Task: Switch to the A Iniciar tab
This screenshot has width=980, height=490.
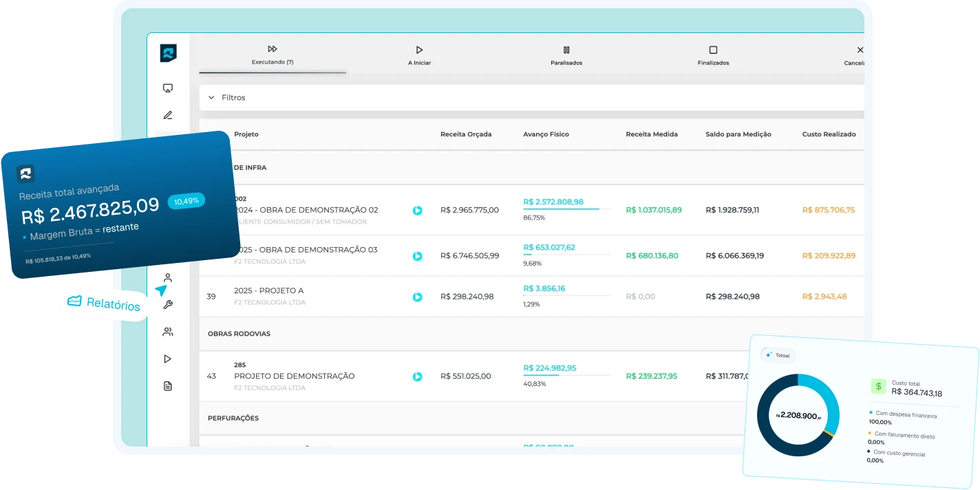Action: 419,55
